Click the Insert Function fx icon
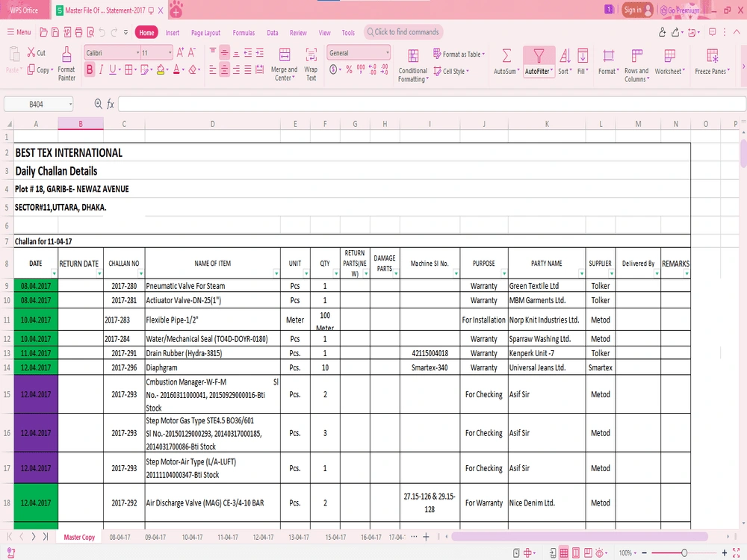 point(110,104)
